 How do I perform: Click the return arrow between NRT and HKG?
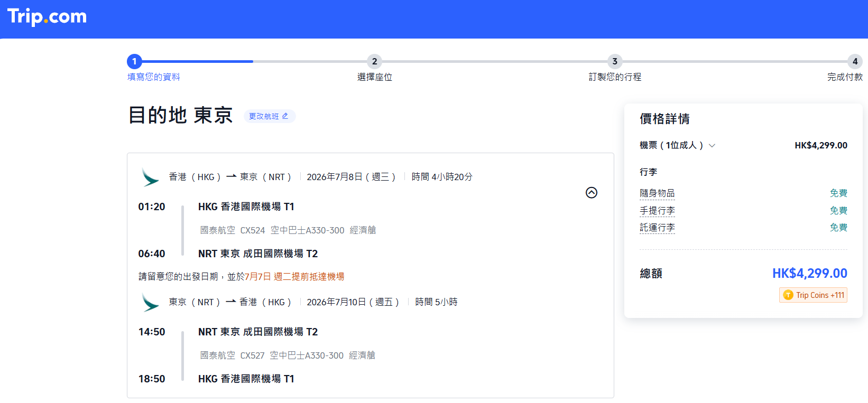(x=230, y=302)
